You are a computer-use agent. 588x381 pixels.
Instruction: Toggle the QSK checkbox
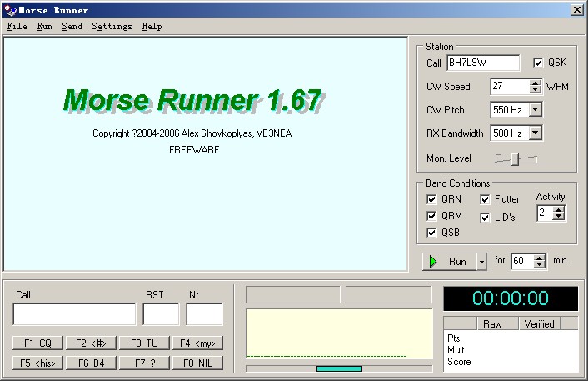pyautogui.click(x=538, y=63)
